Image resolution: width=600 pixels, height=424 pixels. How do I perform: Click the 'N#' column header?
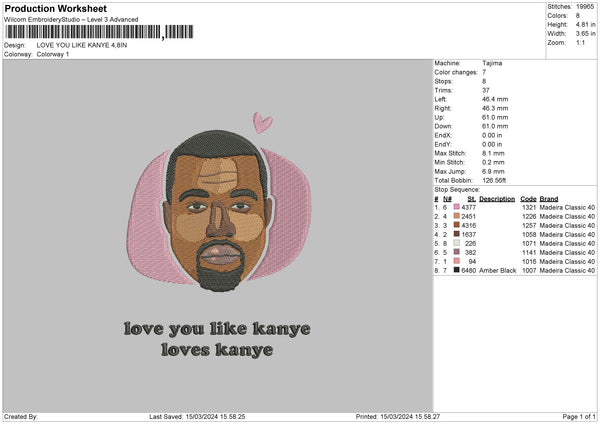tap(447, 199)
